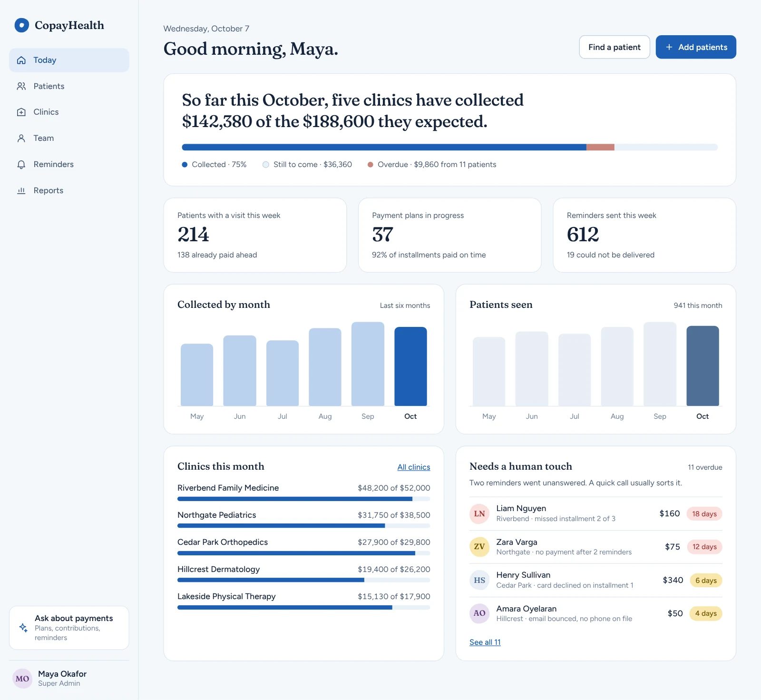Open the See all 11 link
Image resolution: width=761 pixels, height=700 pixels.
coord(485,642)
